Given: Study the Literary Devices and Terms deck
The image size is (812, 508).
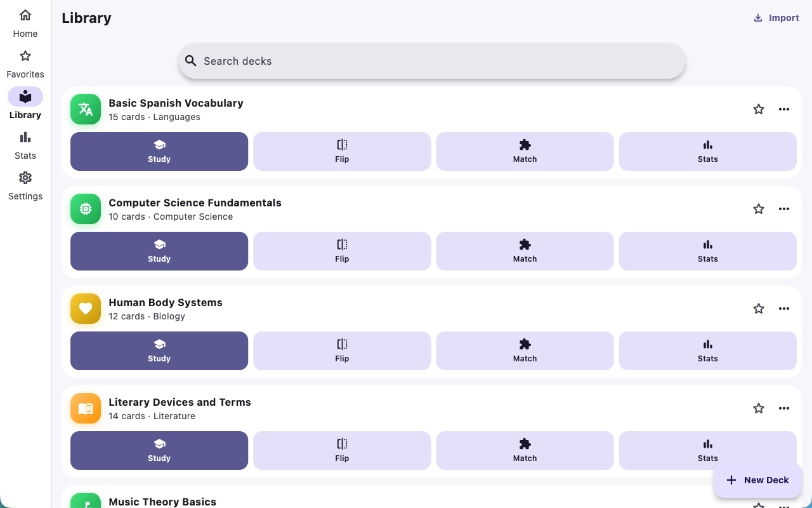Looking at the screenshot, I should tap(159, 450).
